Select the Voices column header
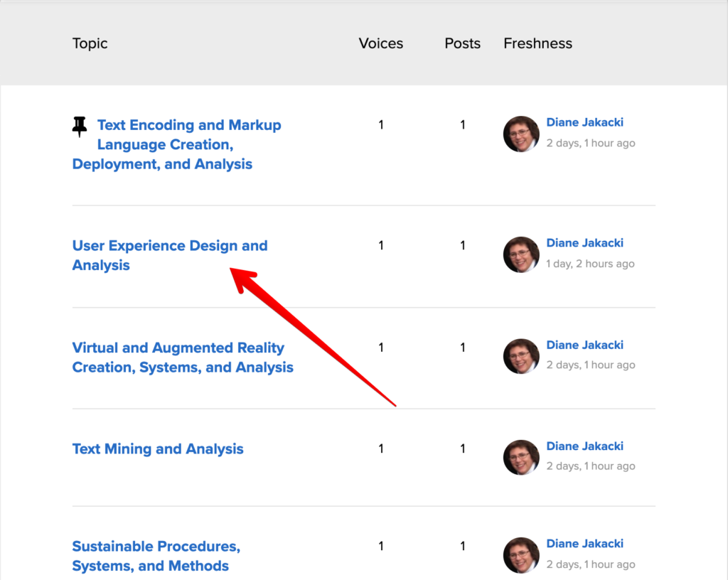The height and width of the screenshot is (580, 728). click(381, 43)
